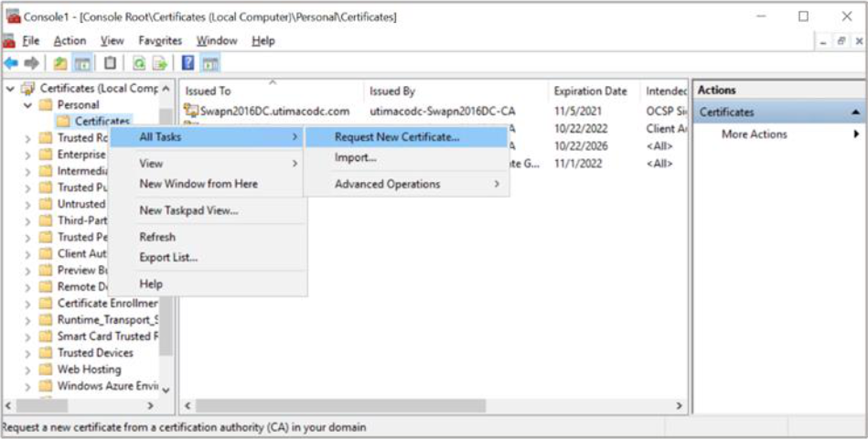Viewport: 868px width, 439px height.
Task: Collapse the Personal folder tree node
Action: (x=26, y=105)
